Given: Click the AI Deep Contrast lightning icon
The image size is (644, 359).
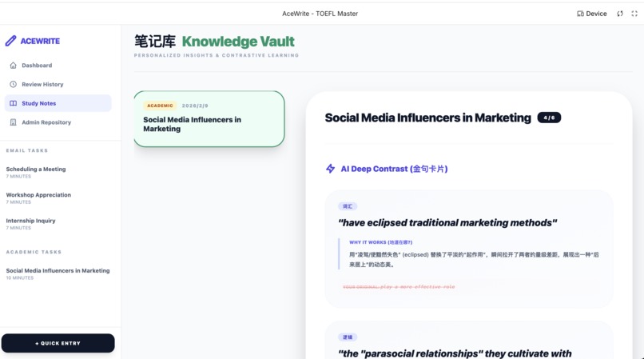Looking at the screenshot, I should click(330, 169).
